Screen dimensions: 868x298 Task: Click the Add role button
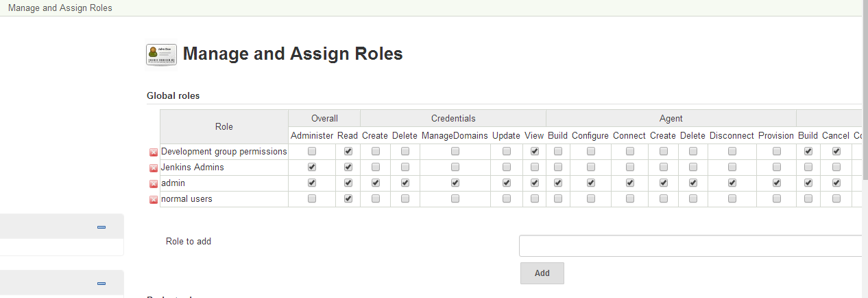click(x=542, y=273)
